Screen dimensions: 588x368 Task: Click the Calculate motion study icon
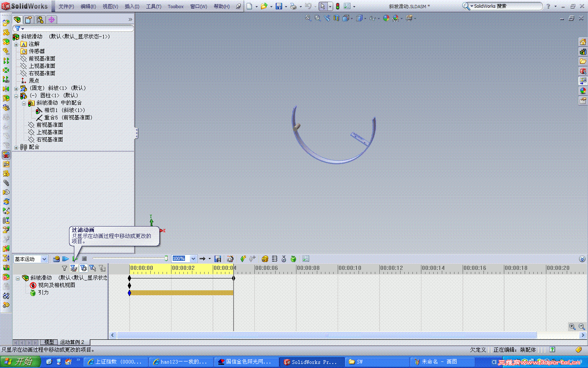(x=56, y=259)
